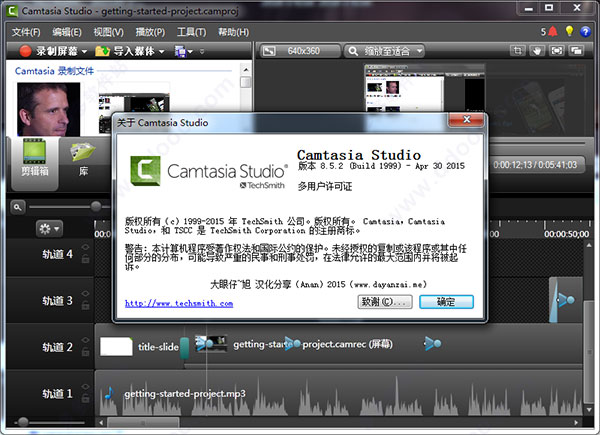The height and width of the screenshot is (435, 600).
Task: Select the getting-started-project.mp3 audio clip
Action: tap(341, 393)
